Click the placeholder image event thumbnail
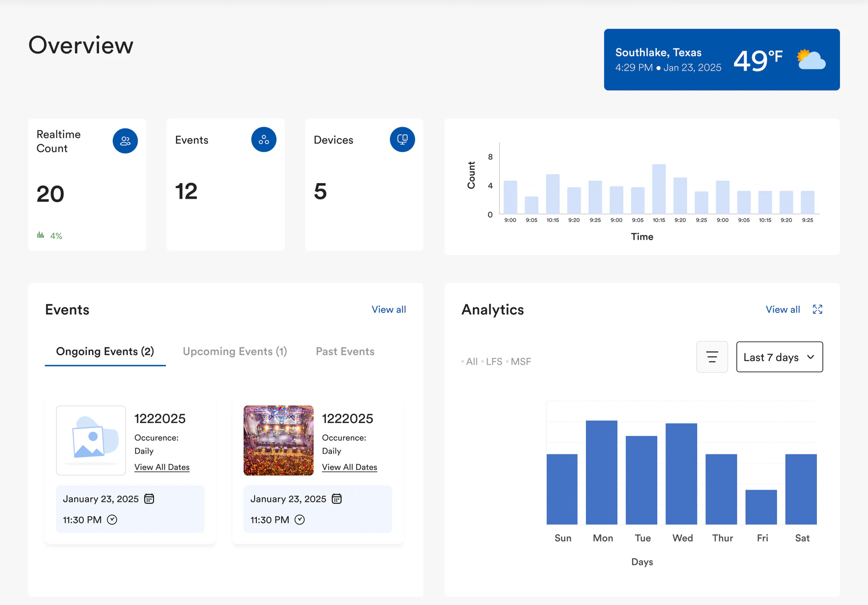This screenshot has height=605, width=868. click(x=91, y=440)
